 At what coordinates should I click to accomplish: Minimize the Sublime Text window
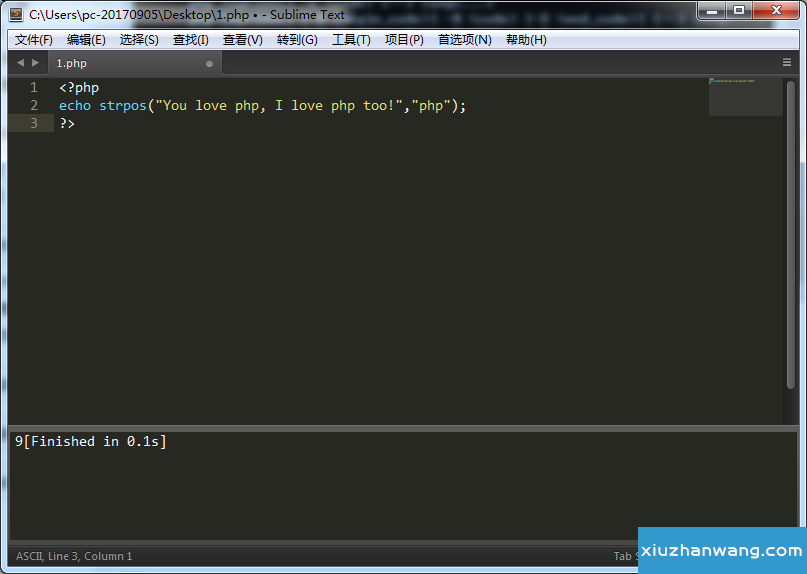(712, 10)
